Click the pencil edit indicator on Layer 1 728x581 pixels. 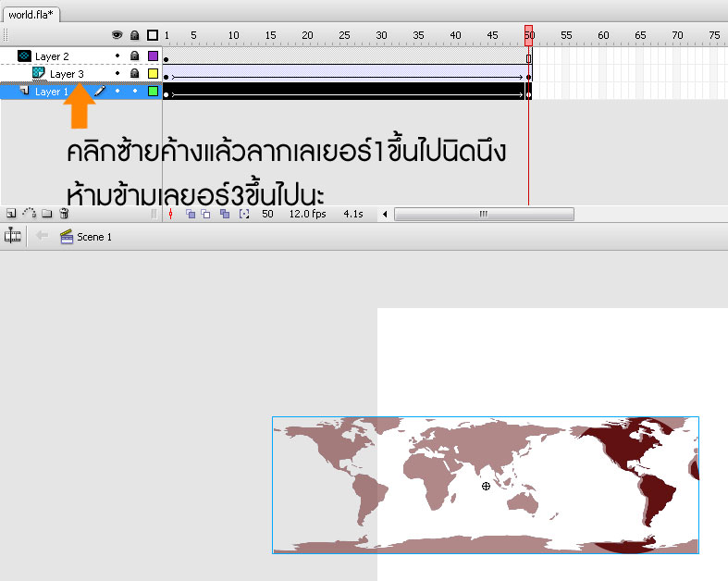(100, 91)
